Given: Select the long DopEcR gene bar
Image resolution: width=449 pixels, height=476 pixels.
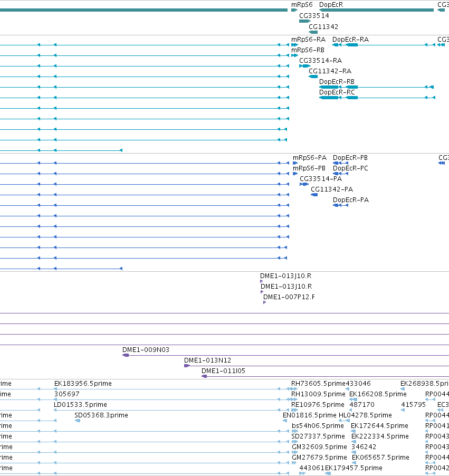Looking at the screenshot, I should pos(376,10).
